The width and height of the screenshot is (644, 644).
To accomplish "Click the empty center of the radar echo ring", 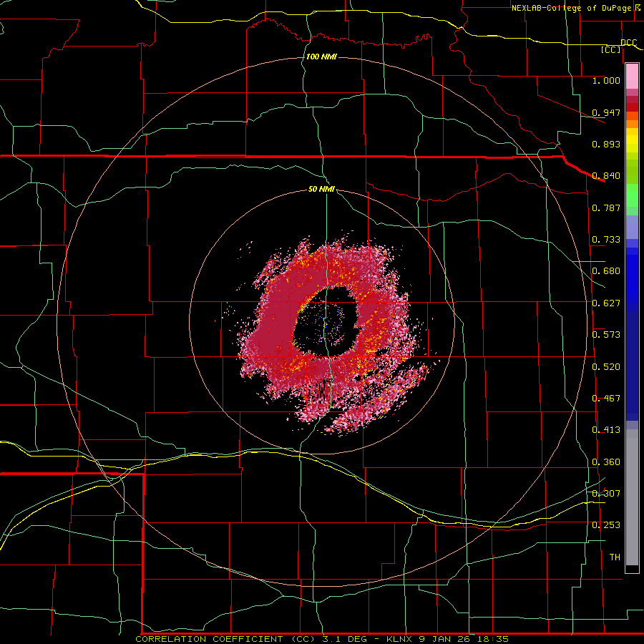I will (326, 323).
